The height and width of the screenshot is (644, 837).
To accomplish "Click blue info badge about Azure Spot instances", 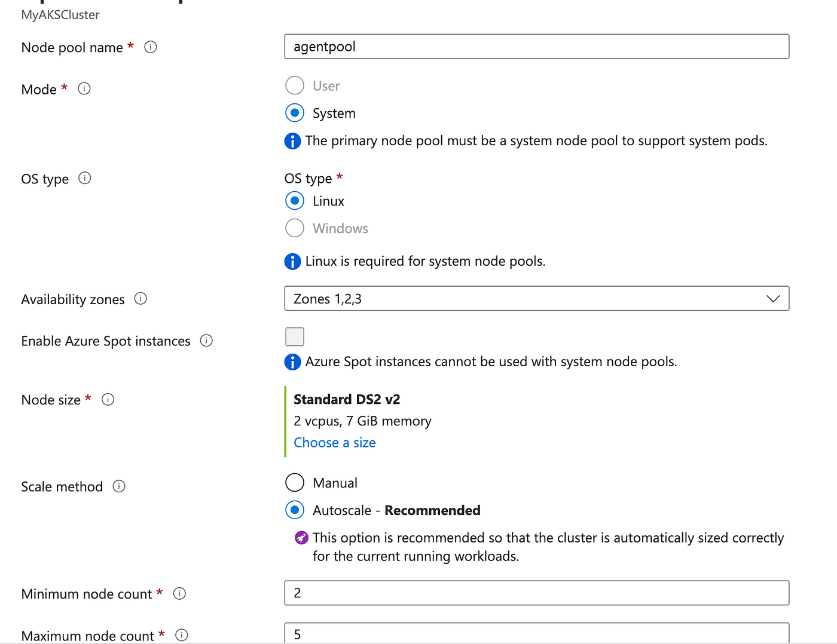I will [x=292, y=362].
